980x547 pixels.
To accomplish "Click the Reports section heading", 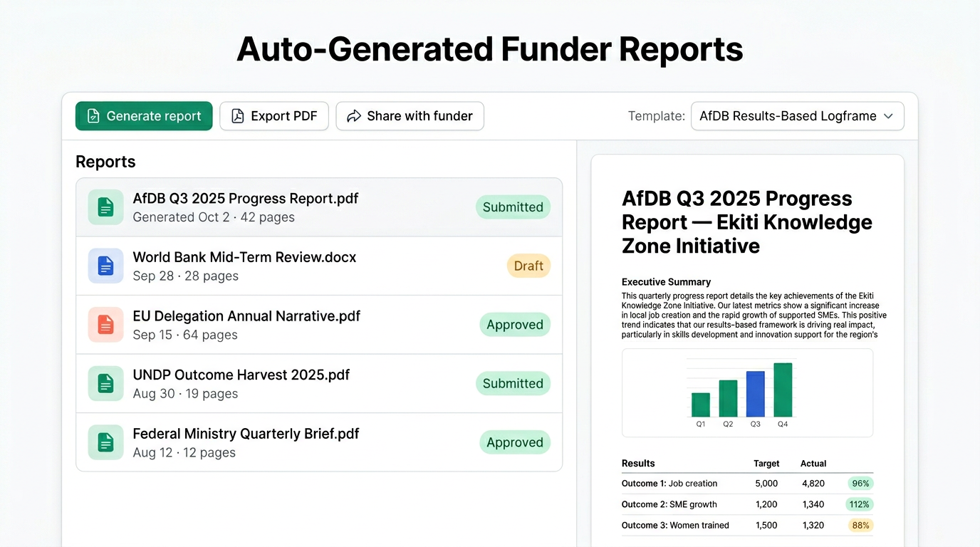I will [x=105, y=162].
